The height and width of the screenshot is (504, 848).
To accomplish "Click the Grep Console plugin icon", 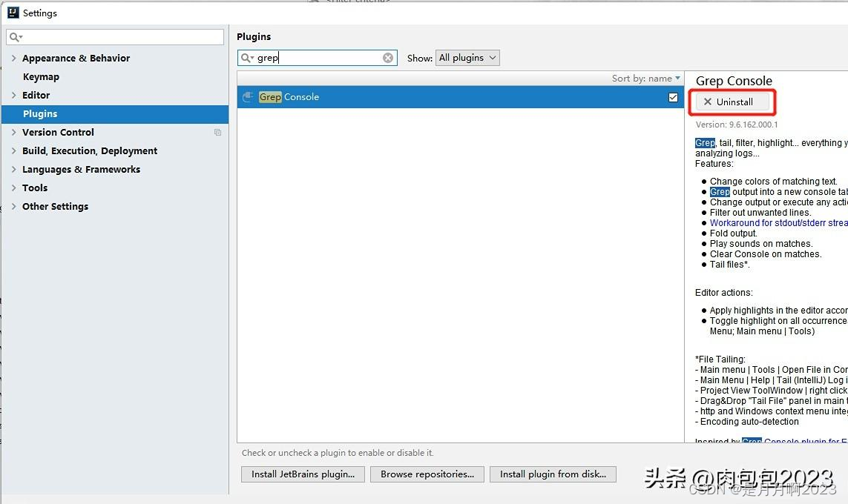I will pos(248,96).
